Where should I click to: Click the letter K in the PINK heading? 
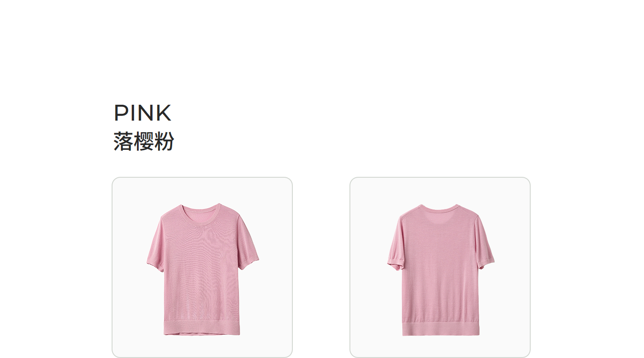164,113
